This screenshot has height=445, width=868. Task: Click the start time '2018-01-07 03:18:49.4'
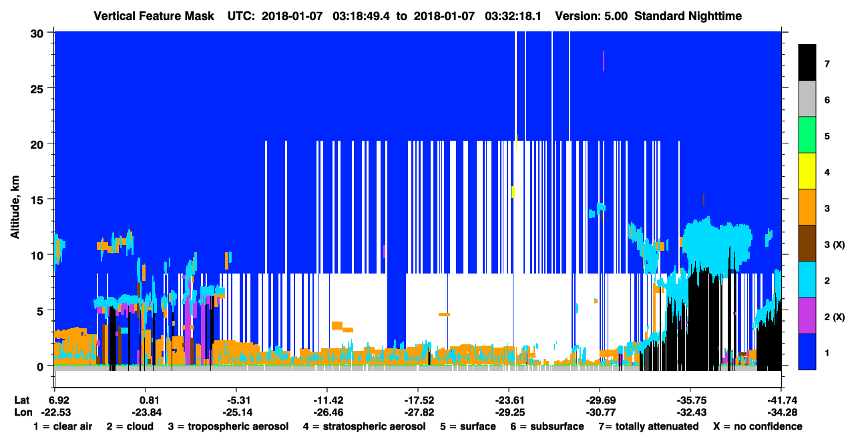click(327, 16)
